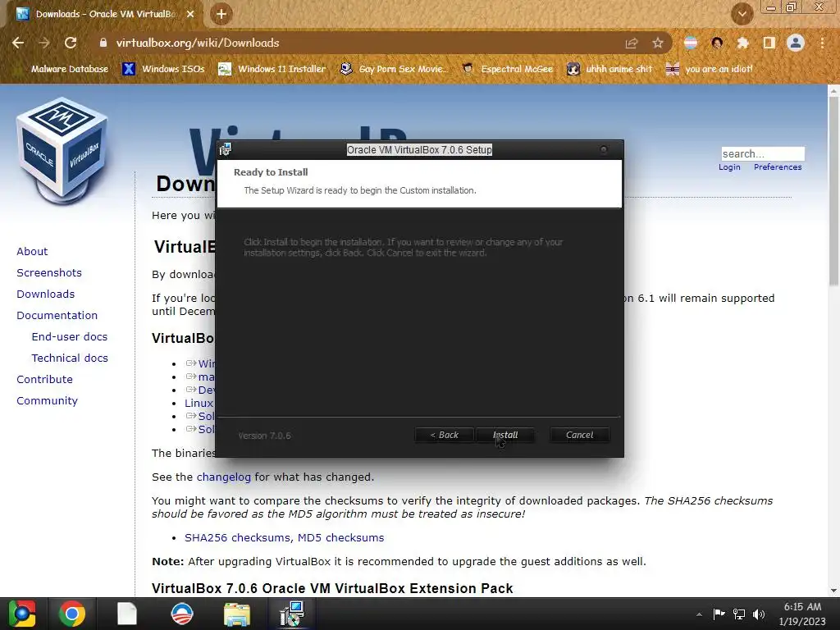Viewport: 840px width, 630px height.
Task: Click the site lock icon in address bar
Action: tap(103, 43)
